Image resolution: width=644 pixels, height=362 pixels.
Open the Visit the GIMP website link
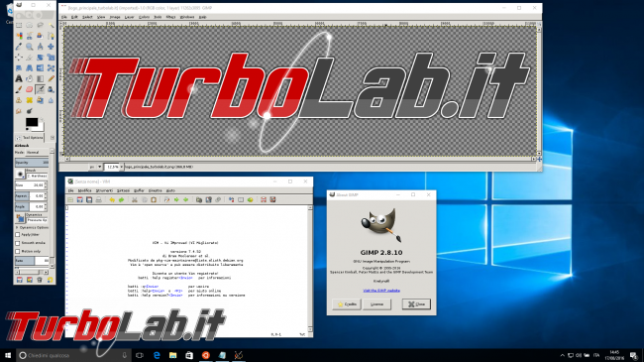[381, 291]
